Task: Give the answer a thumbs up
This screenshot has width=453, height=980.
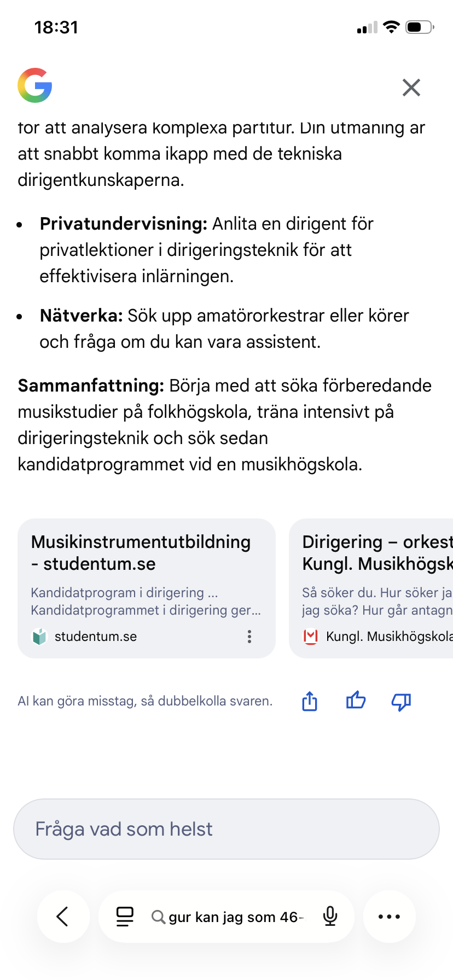Action: (x=356, y=701)
